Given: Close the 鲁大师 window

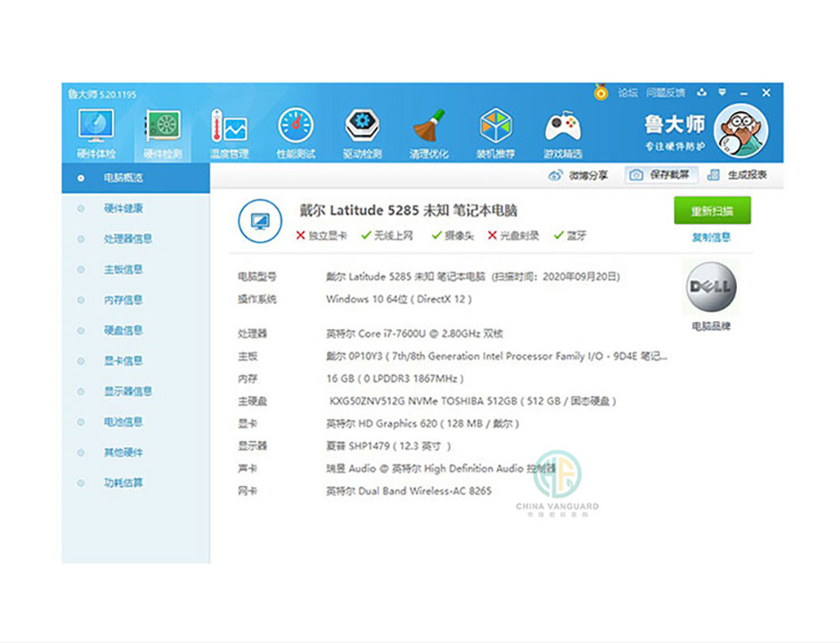Looking at the screenshot, I should pos(766,92).
